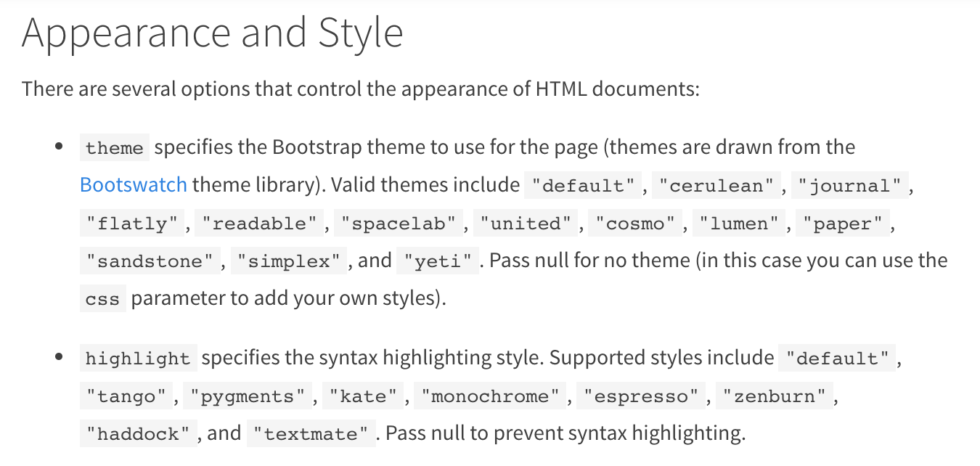Click the "Appearance and Style" heading
Image resolution: width=980 pixels, height=466 pixels.
coord(213,33)
